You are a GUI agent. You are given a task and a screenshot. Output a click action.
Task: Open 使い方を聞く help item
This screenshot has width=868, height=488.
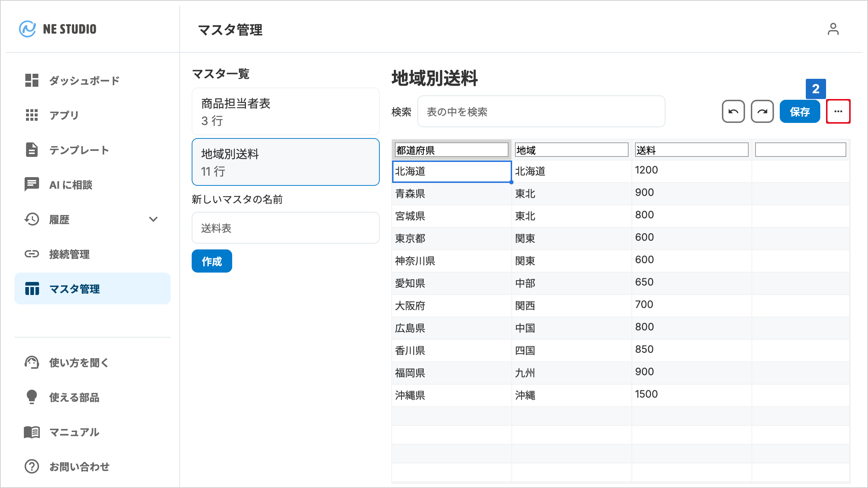pyautogui.click(x=92, y=362)
